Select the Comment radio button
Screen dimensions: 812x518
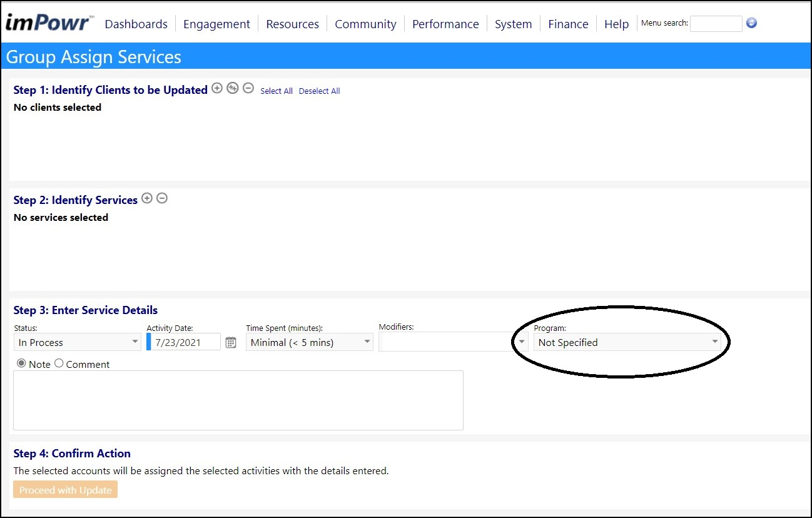pos(59,363)
